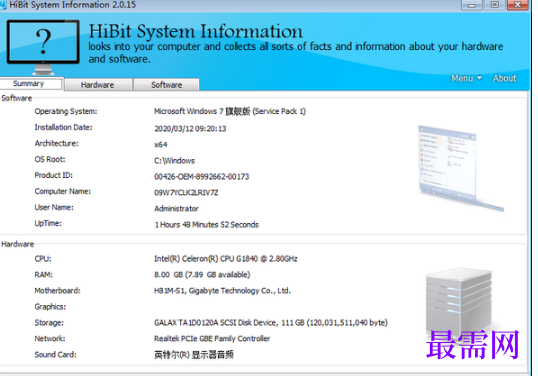This screenshot has height=376, width=538.
Task: Expand the Menu dropdown
Action: tap(466, 79)
